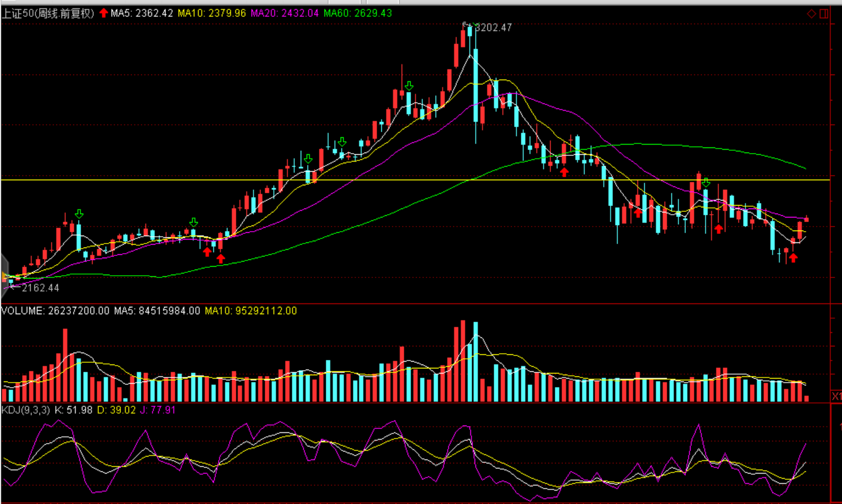This screenshot has width=842, height=504.
Task: Select the yellow horizontal price line
Action: 396,180
